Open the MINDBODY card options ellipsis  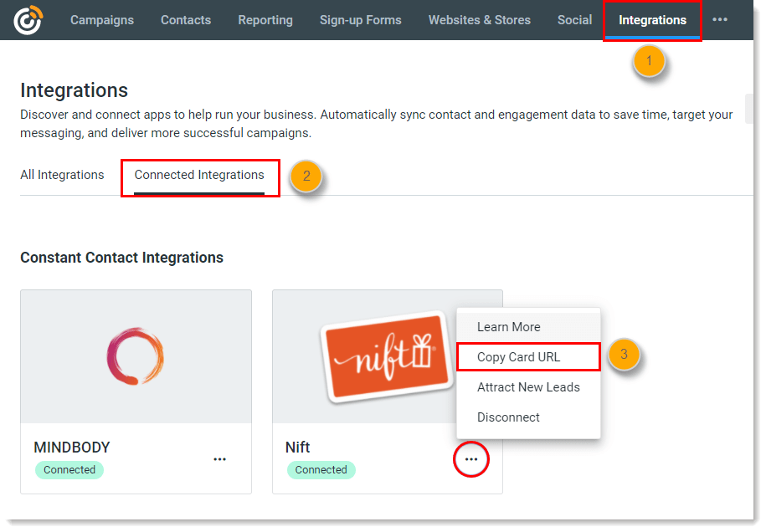[220, 459]
